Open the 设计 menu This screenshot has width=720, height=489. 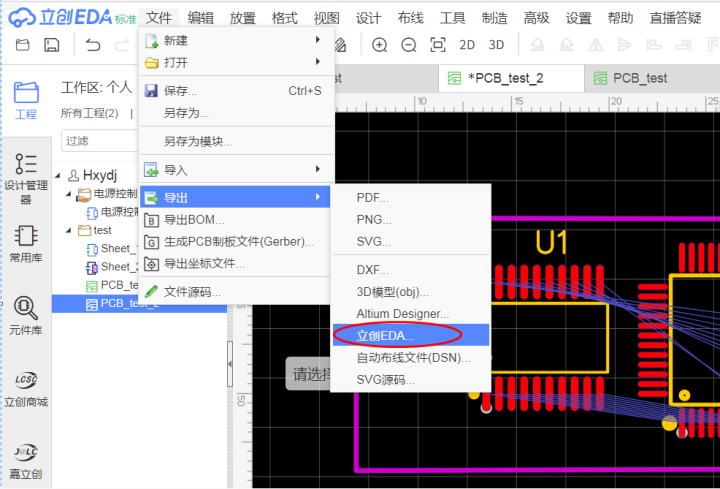[x=368, y=18]
